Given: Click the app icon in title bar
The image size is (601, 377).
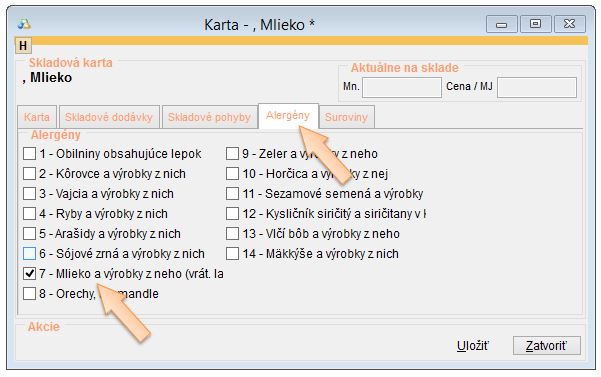Looking at the screenshot, I should pos(24,24).
